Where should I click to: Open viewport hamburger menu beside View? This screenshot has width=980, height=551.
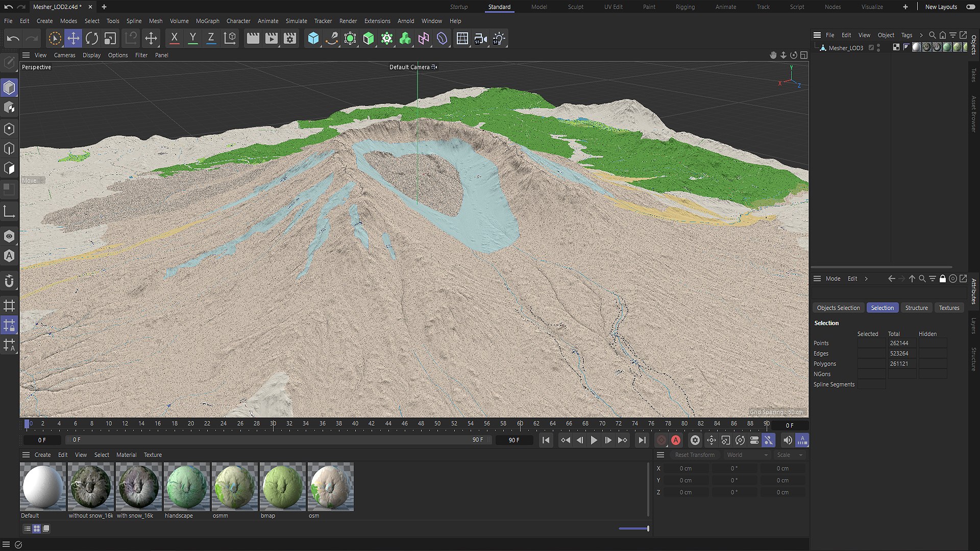(x=26, y=55)
